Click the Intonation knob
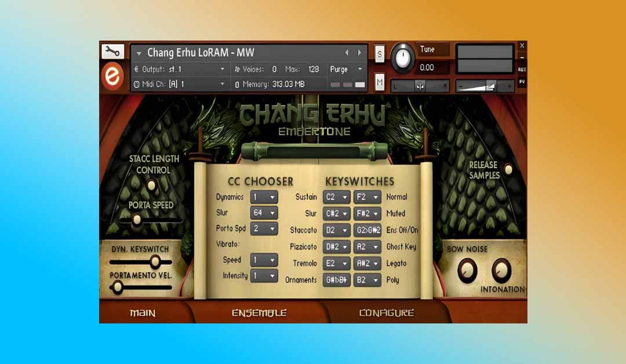 [501, 270]
